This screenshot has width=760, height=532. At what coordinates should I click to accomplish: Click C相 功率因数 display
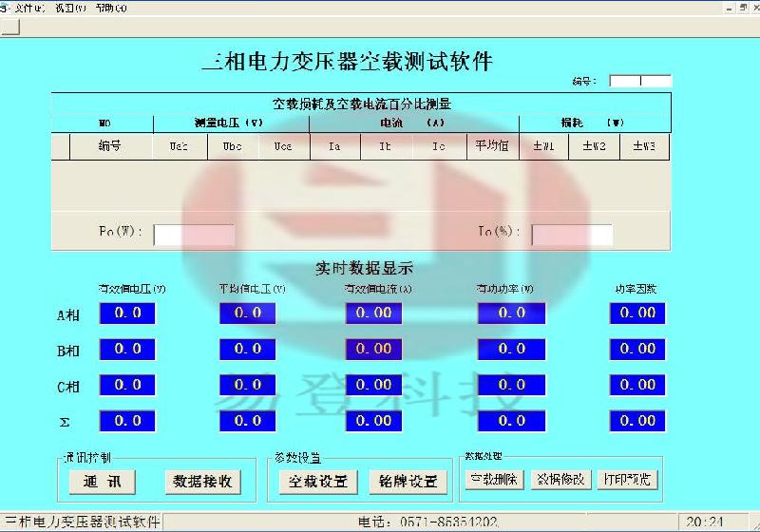point(637,385)
